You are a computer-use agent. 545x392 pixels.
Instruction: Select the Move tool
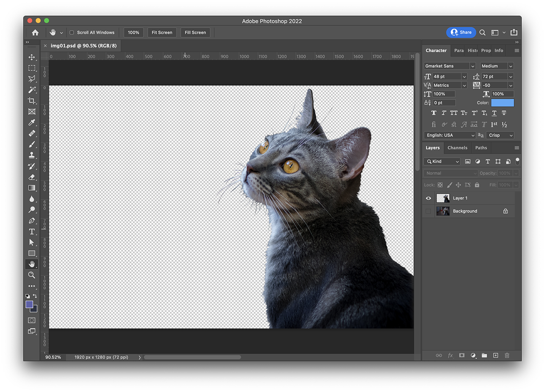32,57
